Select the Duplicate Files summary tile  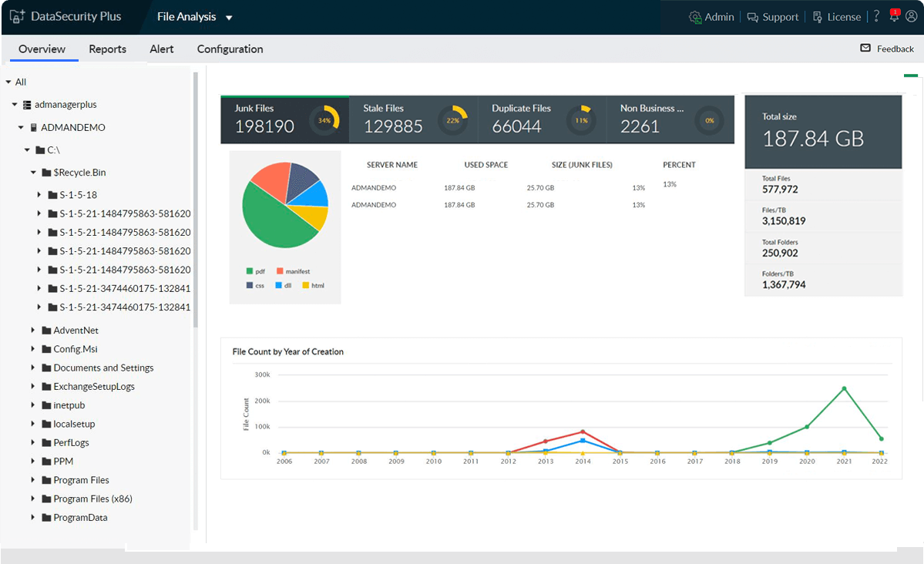point(542,119)
